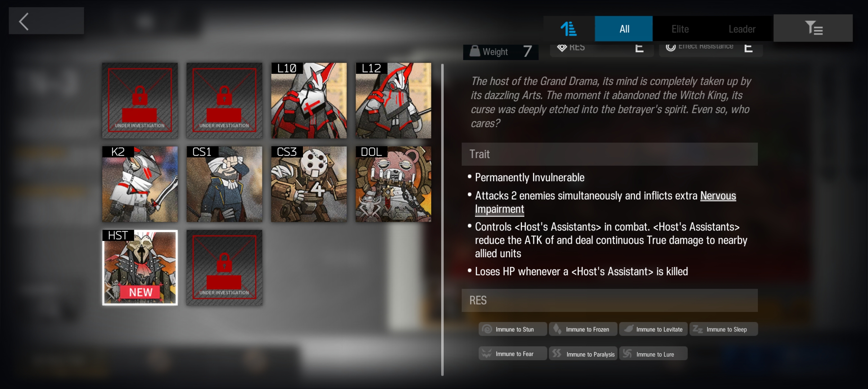Image resolution: width=868 pixels, height=389 pixels.
Task: Go back using the left arrow
Action: (x=46, y=21)
